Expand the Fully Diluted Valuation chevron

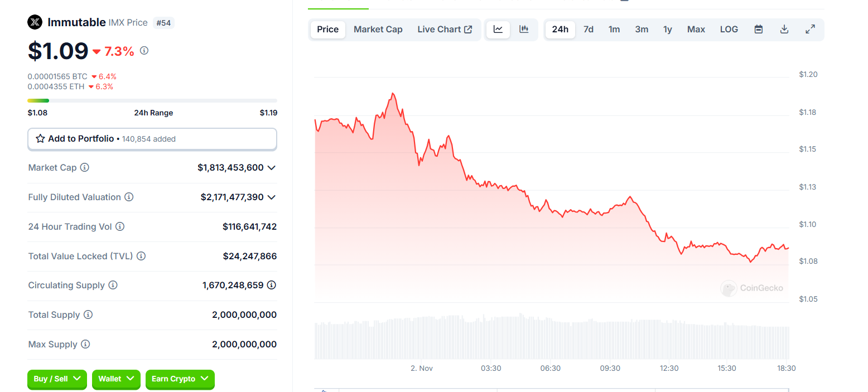click(272, 197)
